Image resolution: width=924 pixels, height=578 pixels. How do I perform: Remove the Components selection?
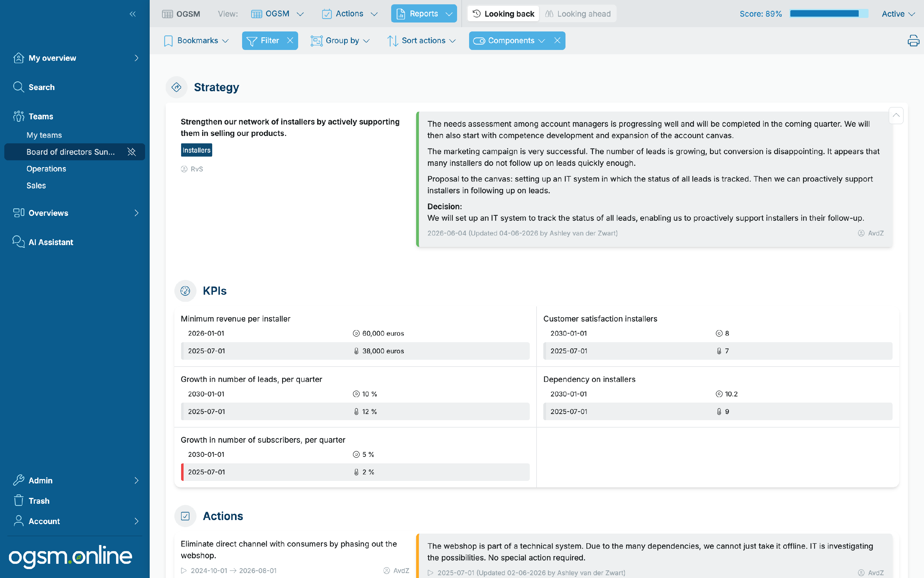[x=557, y=40]
